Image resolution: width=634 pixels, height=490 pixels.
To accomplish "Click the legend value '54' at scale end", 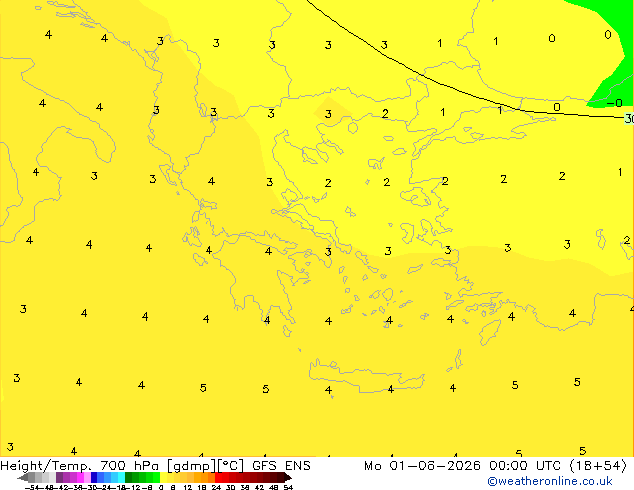I will [288, 488].
